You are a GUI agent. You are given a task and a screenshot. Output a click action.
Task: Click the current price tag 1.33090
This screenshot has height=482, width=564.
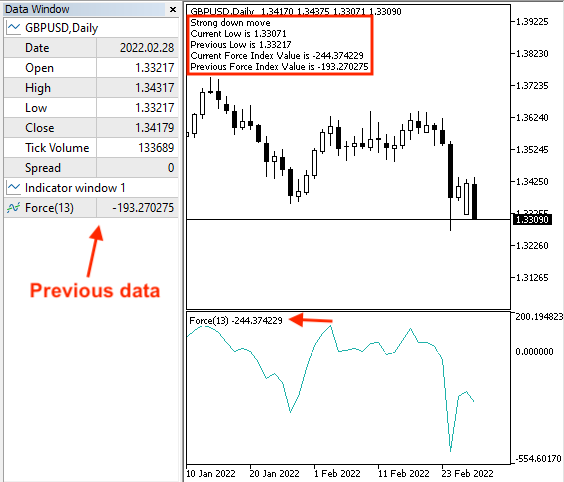click(532, 219)
